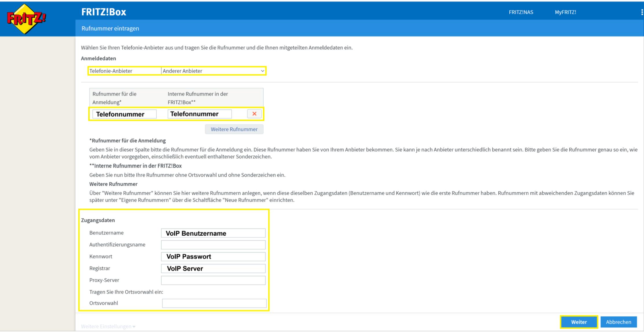The width and height of the screenshot is (644, 332).
Task: Click the Benutzername input field
Action: (x=213, y=233)
